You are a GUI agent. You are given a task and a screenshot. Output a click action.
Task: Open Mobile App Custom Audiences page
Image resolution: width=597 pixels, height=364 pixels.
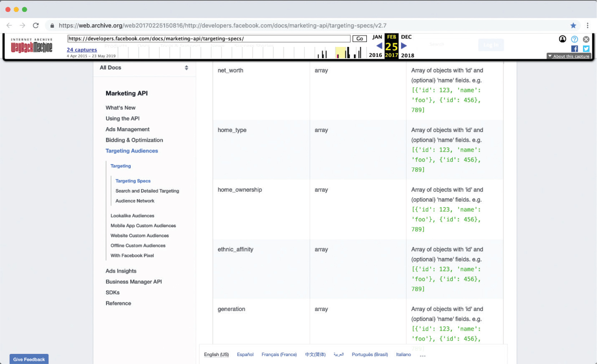pos(143,226)
